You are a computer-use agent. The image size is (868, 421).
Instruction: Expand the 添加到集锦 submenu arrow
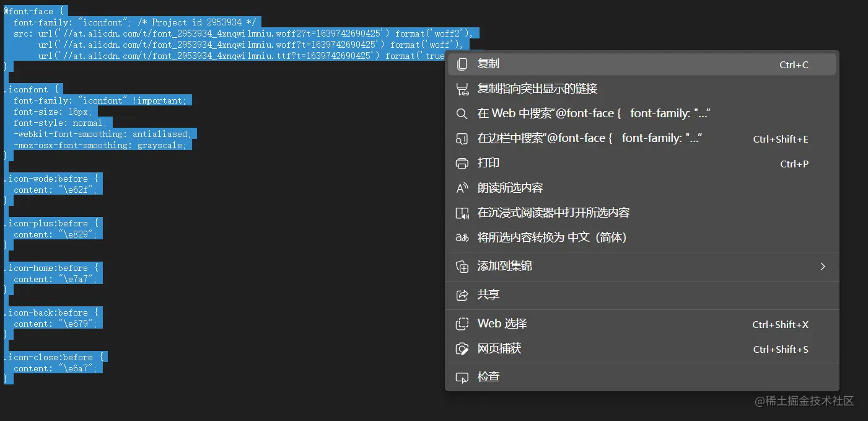(823, 267)
